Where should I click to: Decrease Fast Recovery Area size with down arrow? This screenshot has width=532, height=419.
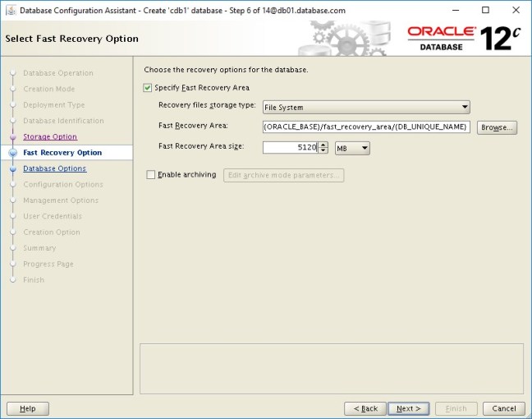pos(323,151)
